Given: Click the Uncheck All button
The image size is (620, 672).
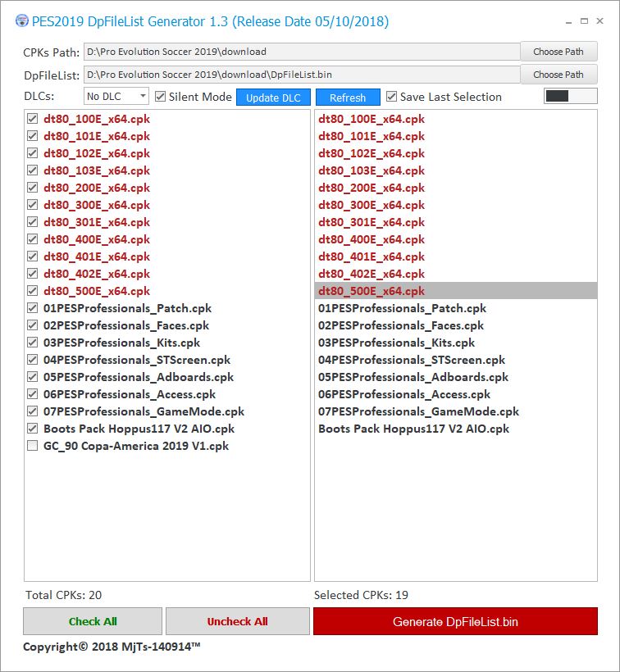Looking at the screenshot, I should coord(238,621).
